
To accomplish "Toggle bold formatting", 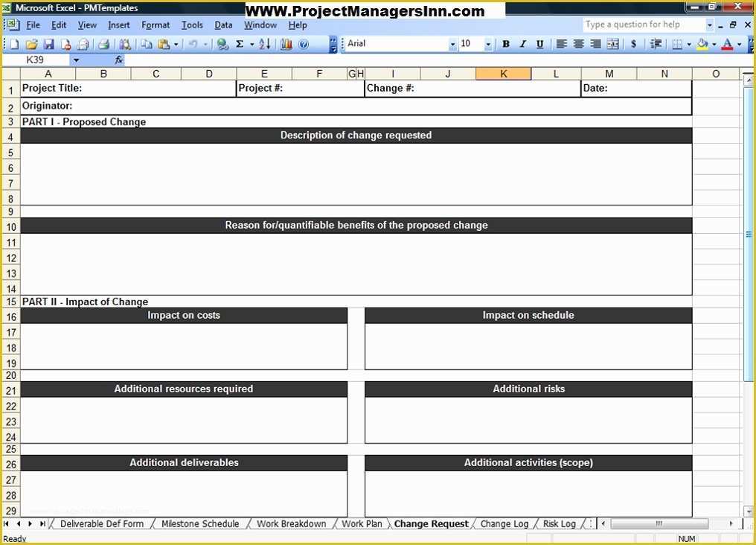I will (506, 44).
